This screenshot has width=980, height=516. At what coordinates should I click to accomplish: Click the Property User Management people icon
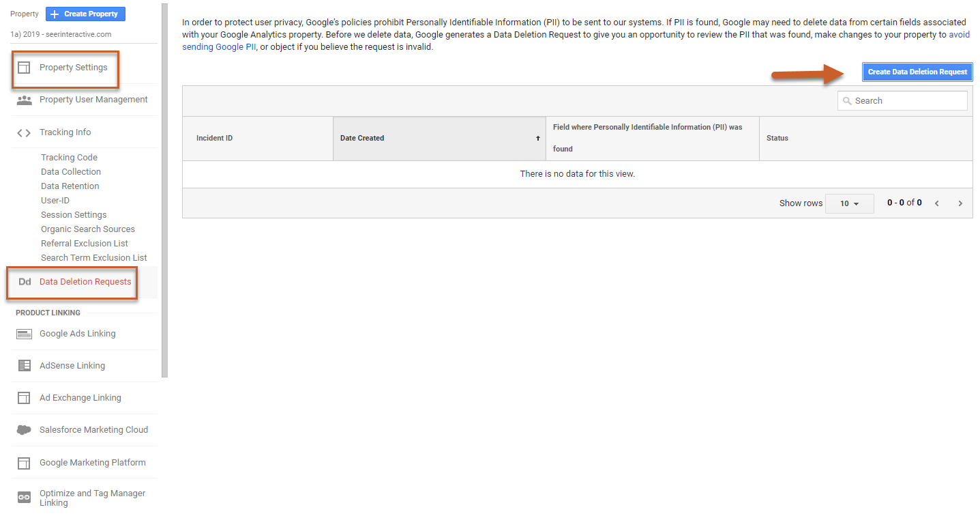[25, 100]
